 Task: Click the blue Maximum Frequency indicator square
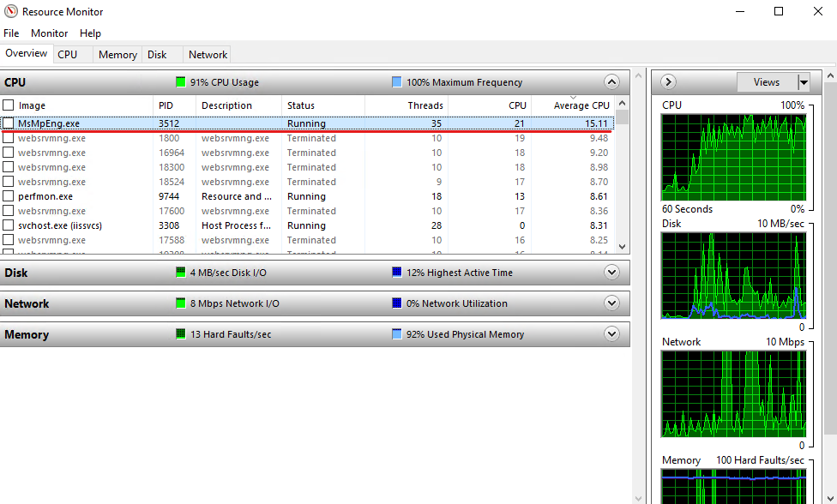396,82
